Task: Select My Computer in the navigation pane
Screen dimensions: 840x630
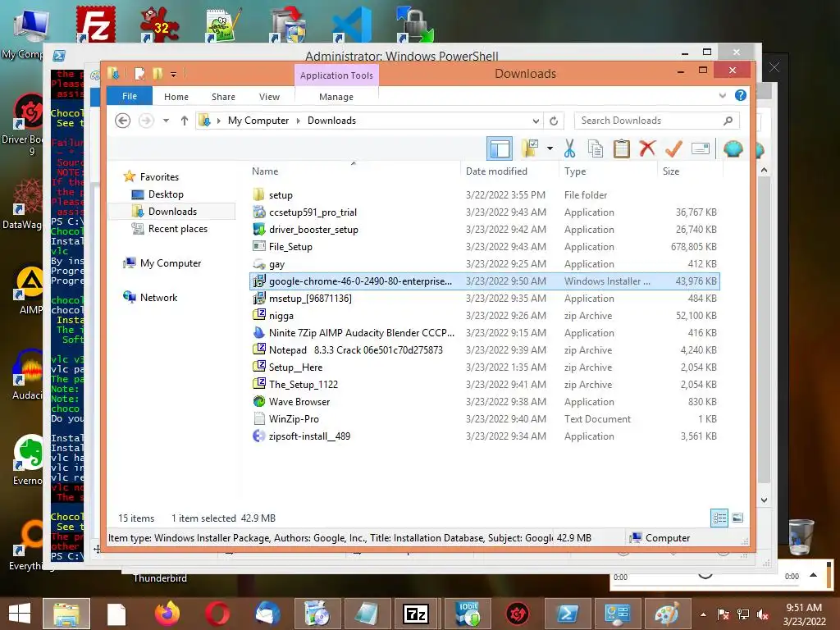Action: point(171,263)
